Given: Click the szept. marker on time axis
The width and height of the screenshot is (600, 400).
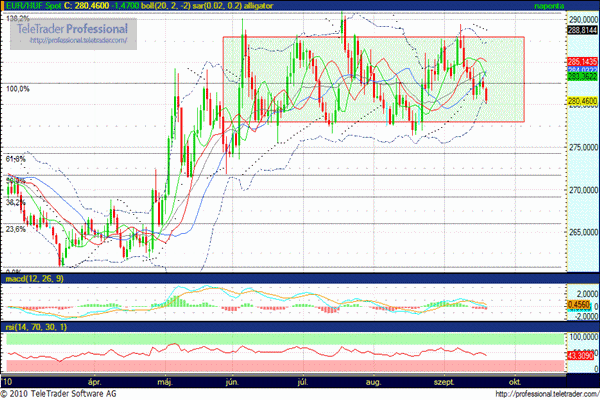Looking at the screenshot, I should tap(445, 382).
